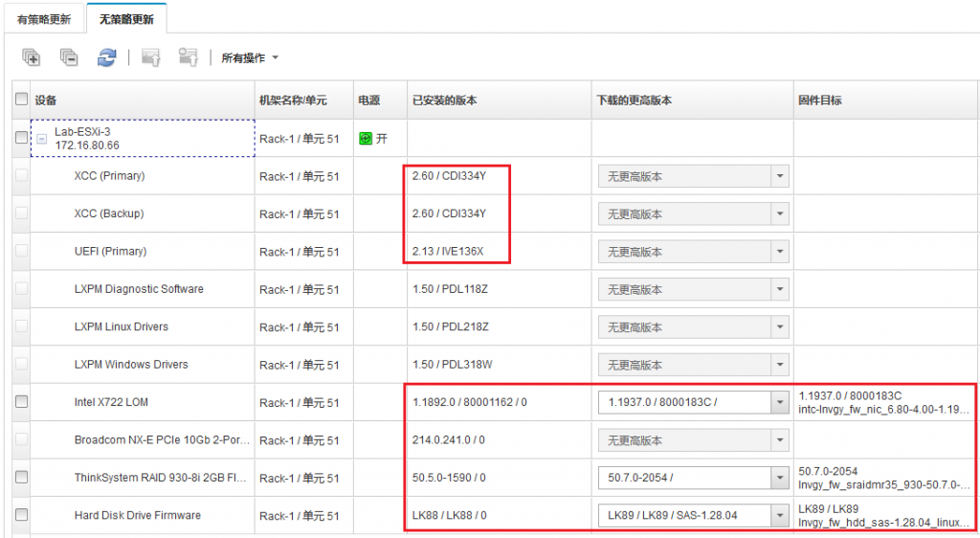Image resolution: width=980 pixels, height=538 pixels.
Task: Sort by the 机架名称/单元 column header
Action: [x=293, y=100]
